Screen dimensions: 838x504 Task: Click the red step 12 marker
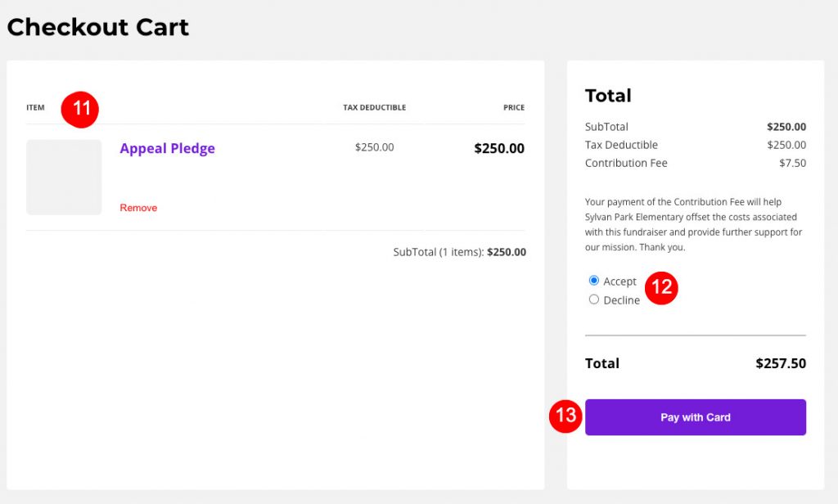pos(661,288)
